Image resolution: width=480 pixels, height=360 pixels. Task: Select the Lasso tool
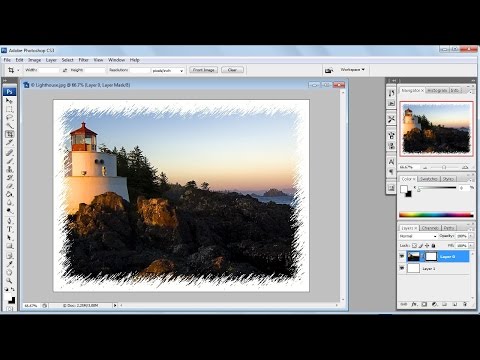[9, 117]
